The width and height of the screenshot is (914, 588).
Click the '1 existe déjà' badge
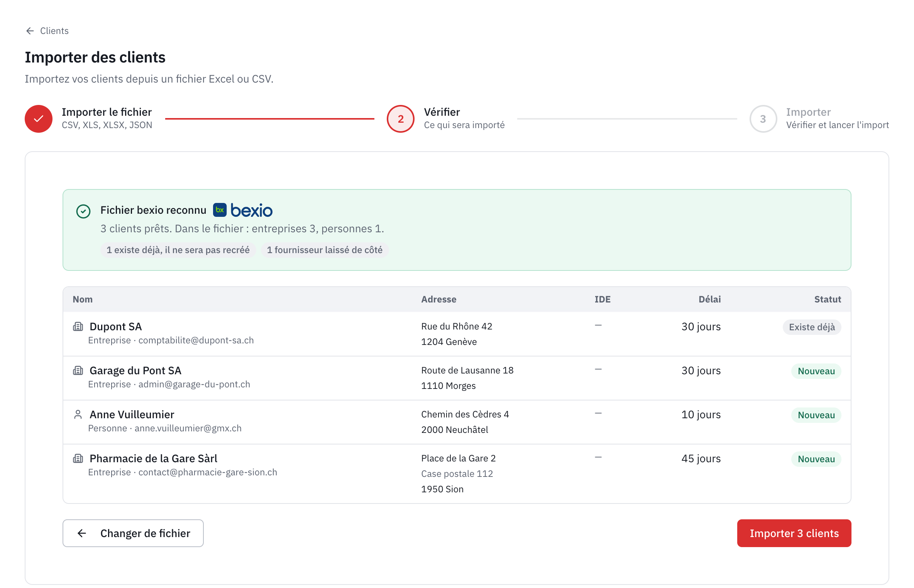coord(178,250)
